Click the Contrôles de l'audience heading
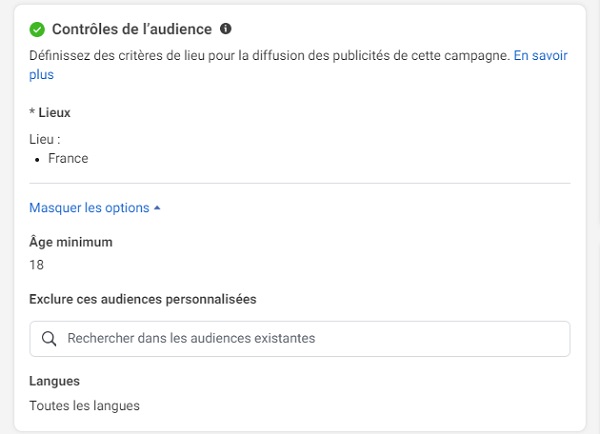This screenshot has height=434, width=600. pyautogui.click(x=131, y=30)
